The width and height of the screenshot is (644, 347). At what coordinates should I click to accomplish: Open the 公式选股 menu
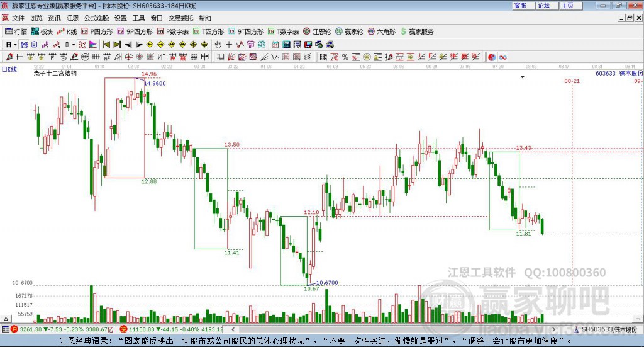click(96, 18)
